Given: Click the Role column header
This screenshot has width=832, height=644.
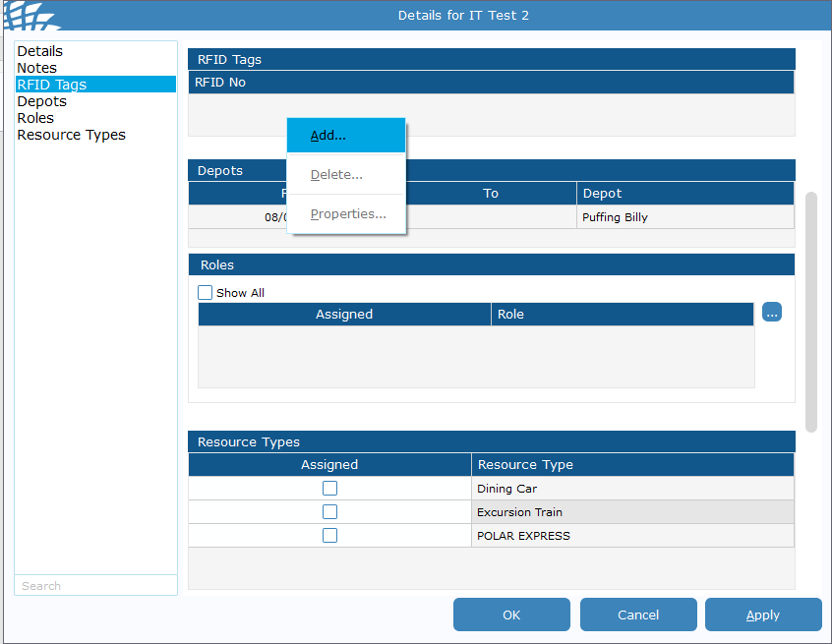Looking at the screenshot, I should click(623, 314).
